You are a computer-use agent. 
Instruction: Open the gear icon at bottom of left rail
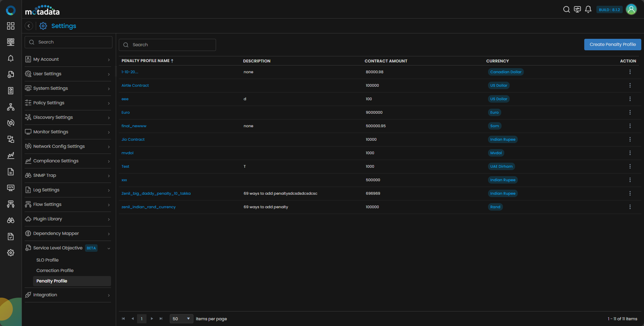(11, 253)
